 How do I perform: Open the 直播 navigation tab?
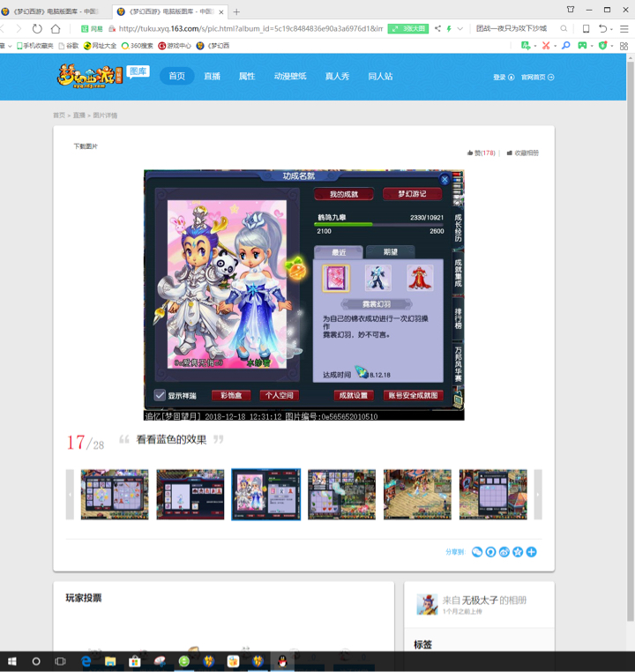(212, 77)
